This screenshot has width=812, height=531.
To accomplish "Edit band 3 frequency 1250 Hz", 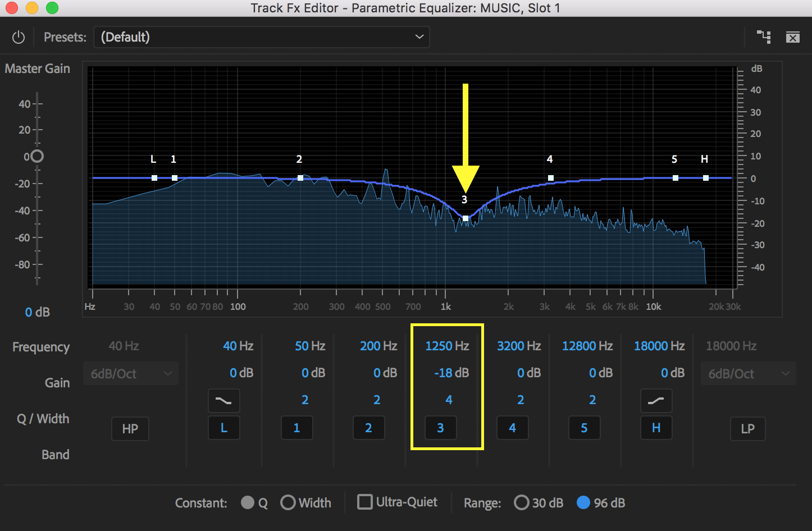I will click(x=447, y=346).
